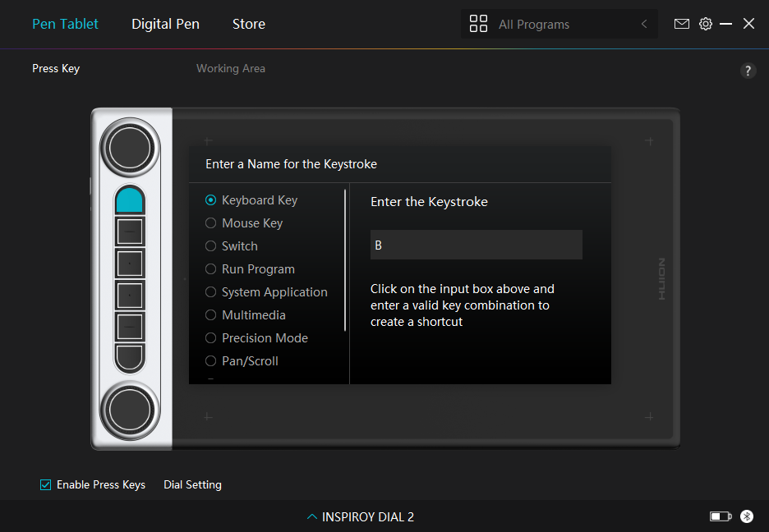This screenshot has width=769, height=532.
Task: Expand the All Programs selector arrow
Action: tap(644, 24)
